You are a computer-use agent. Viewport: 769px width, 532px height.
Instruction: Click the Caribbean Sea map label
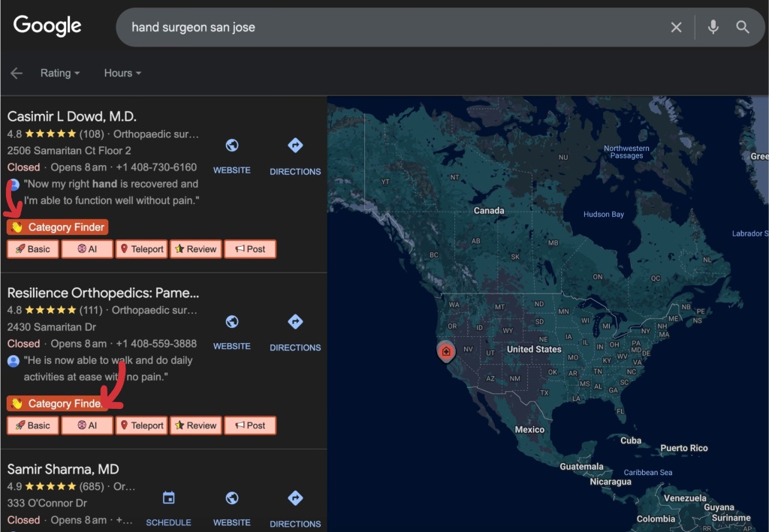[648, 473]
